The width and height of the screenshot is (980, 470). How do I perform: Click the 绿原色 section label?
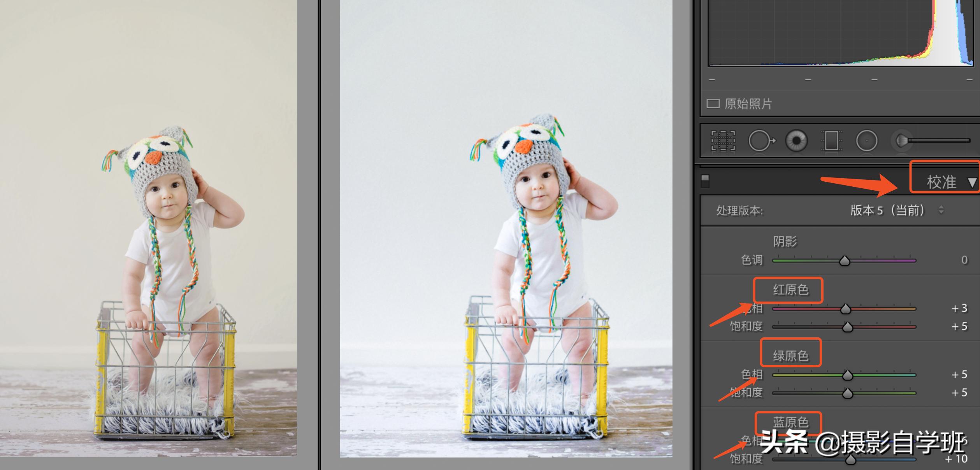click(x=790, y=356)
